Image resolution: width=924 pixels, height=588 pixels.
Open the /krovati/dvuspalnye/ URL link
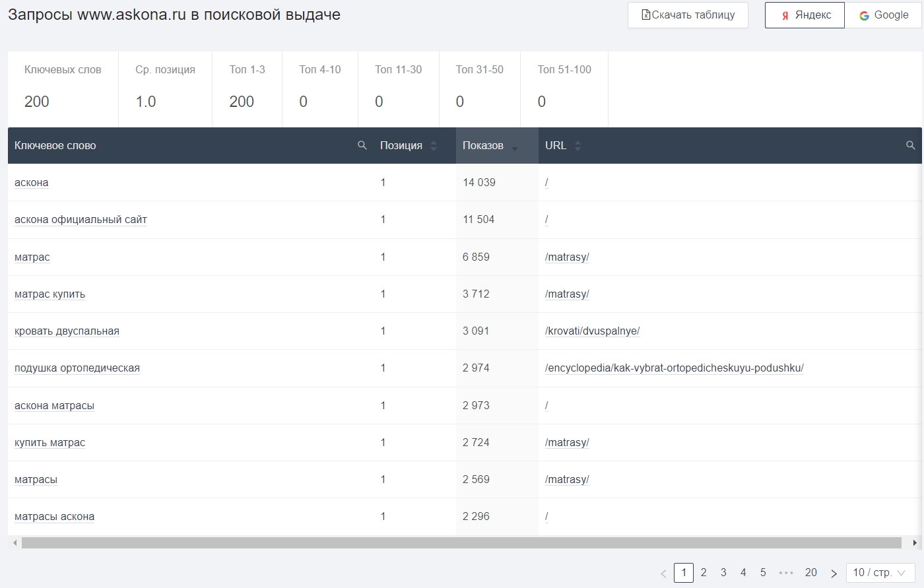point(592,331)
